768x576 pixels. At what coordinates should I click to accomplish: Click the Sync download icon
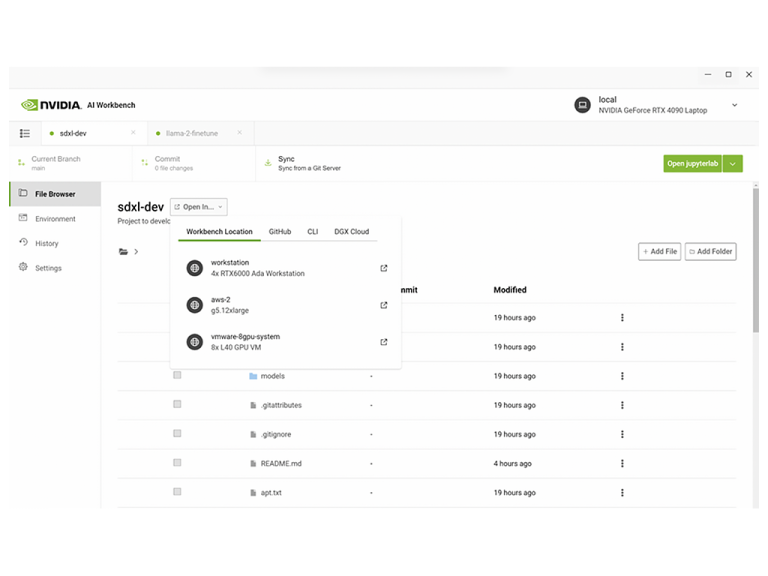pos(268,163)
